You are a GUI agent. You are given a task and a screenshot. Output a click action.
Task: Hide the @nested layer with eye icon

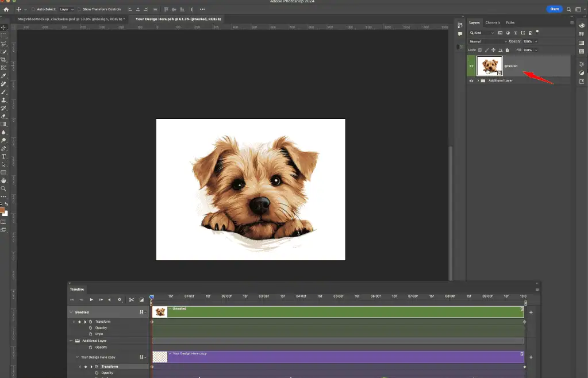471,66
